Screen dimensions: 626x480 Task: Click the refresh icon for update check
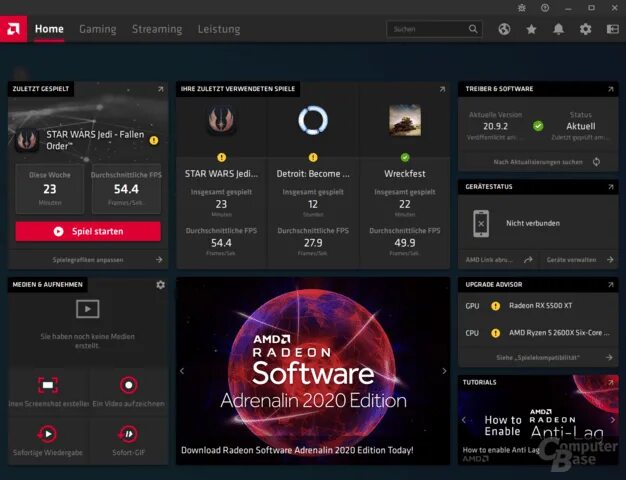click(x=596, y=162)
